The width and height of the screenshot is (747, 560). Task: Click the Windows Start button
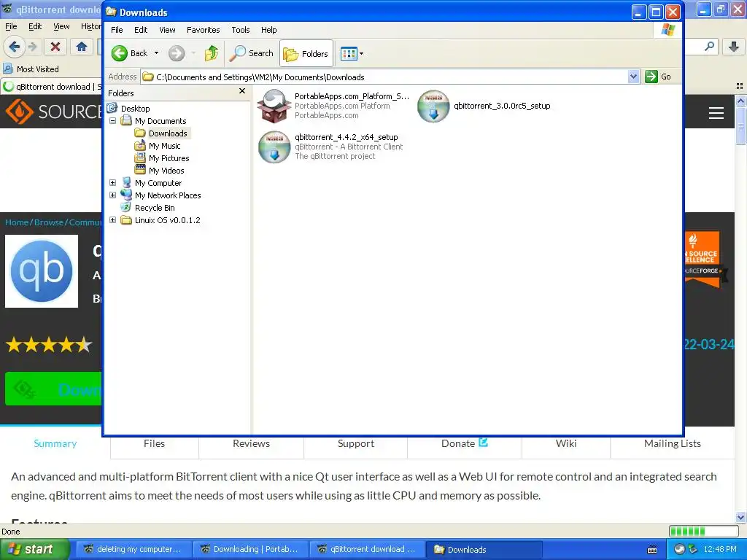point(34,550)
